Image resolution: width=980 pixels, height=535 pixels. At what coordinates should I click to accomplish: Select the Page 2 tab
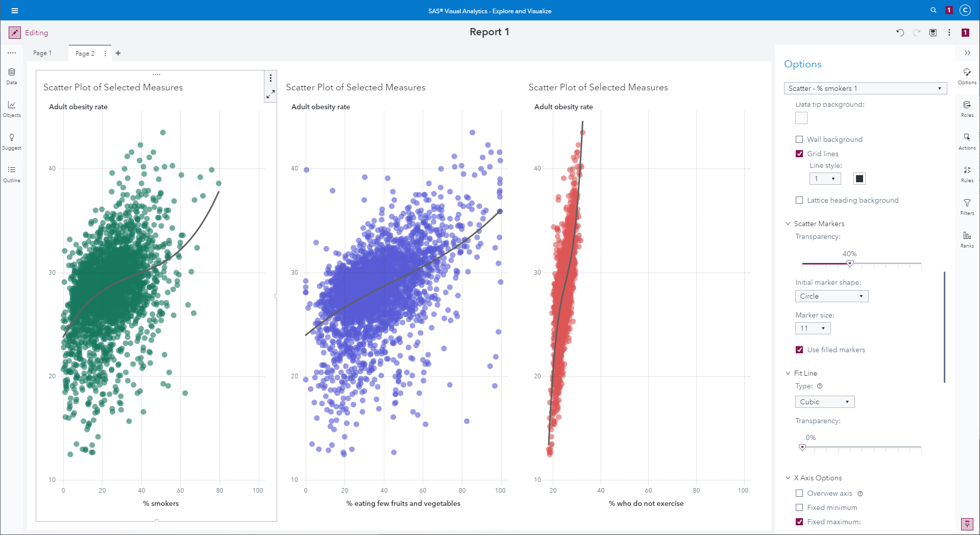pos(85,53)
